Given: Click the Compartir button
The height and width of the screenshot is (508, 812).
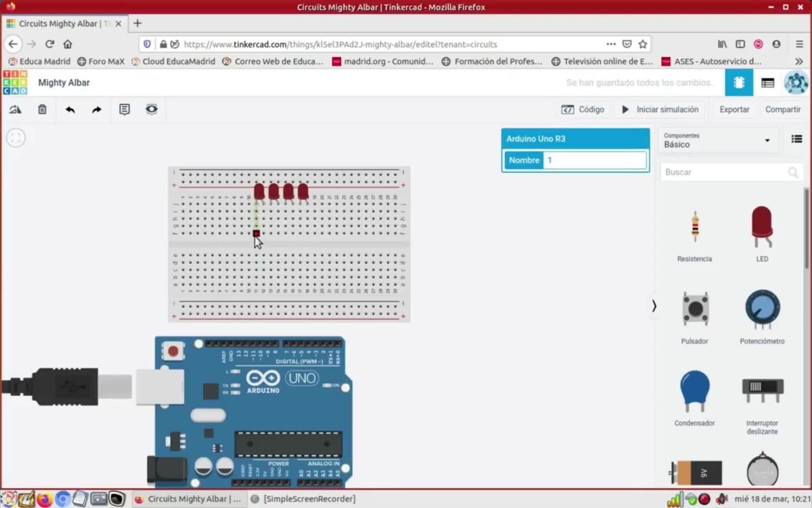Looking at the screenshot, I should [x=783, y=110].
